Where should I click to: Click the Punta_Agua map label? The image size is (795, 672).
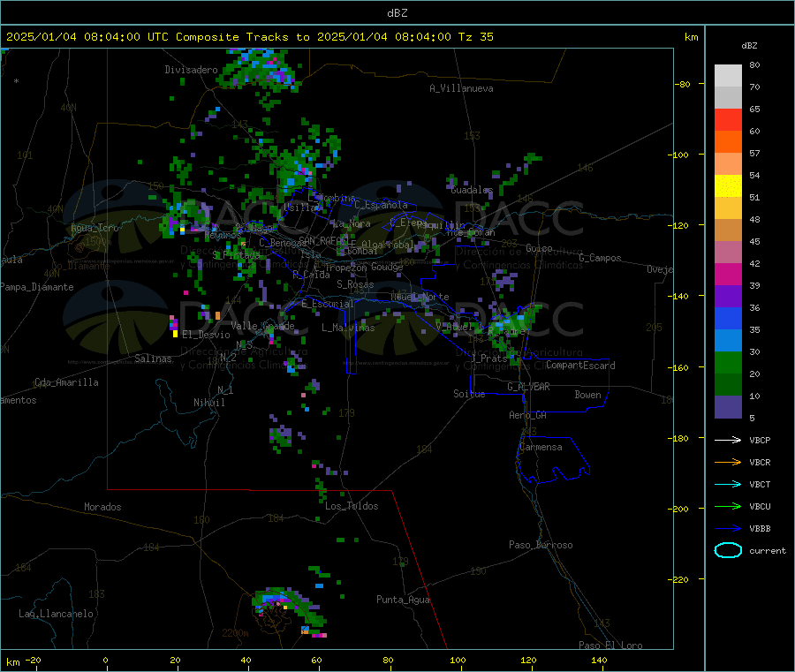(403, 600)
